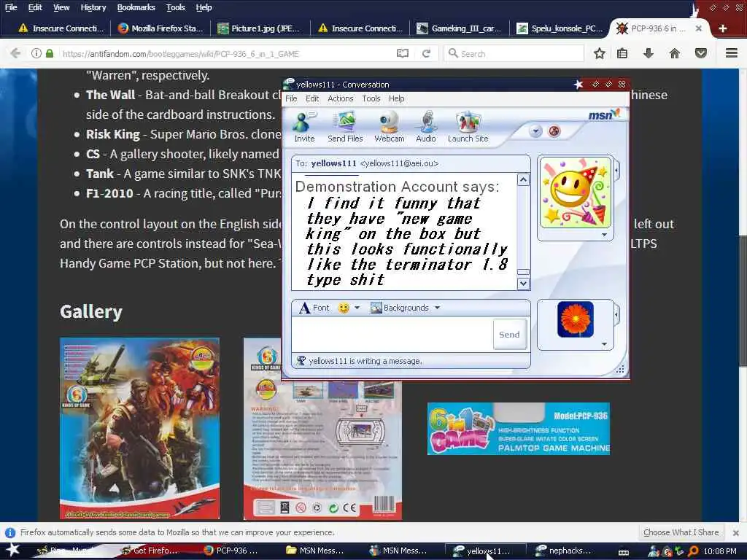The width and height of the screenshot is (747, 560).
Task: Open the Pocket icon in Firefox toolbar
Action: coord(701,53)
